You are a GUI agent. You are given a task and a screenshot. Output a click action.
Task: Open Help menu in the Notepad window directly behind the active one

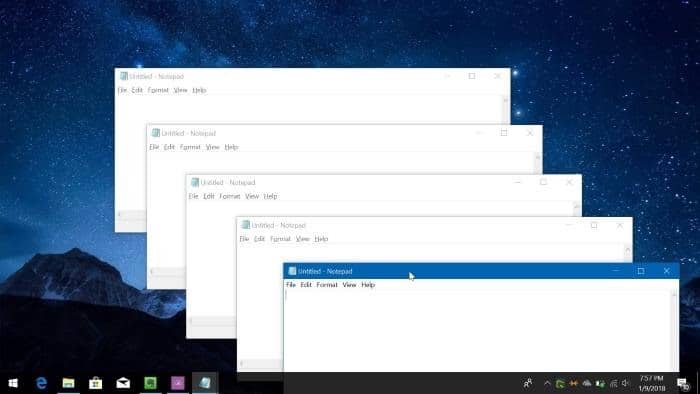click(321, 239)
